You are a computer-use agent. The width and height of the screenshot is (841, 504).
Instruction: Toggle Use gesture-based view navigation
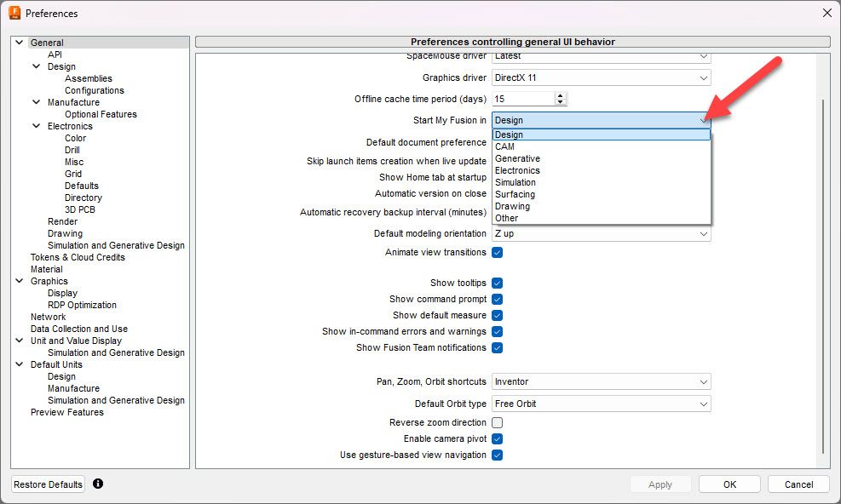498,455
